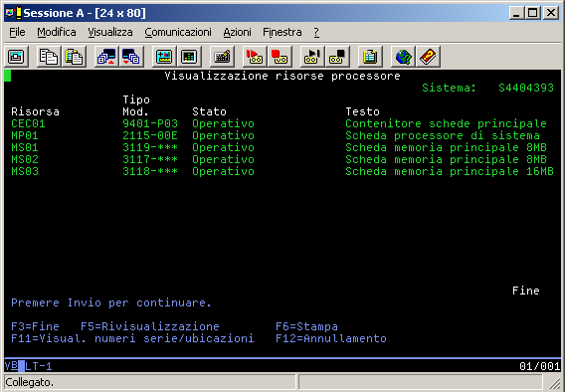565x392 pixels.
Task: Open the Help index book icon
Action: pos(428,57)
